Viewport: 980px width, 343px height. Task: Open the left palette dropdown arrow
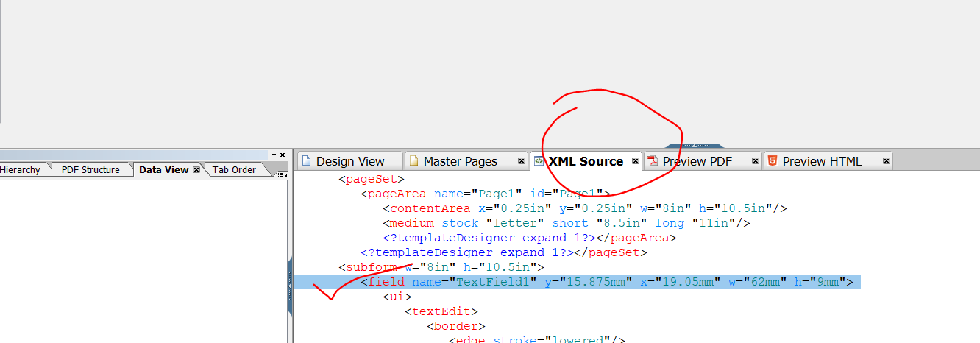click(x=274, y=155)
